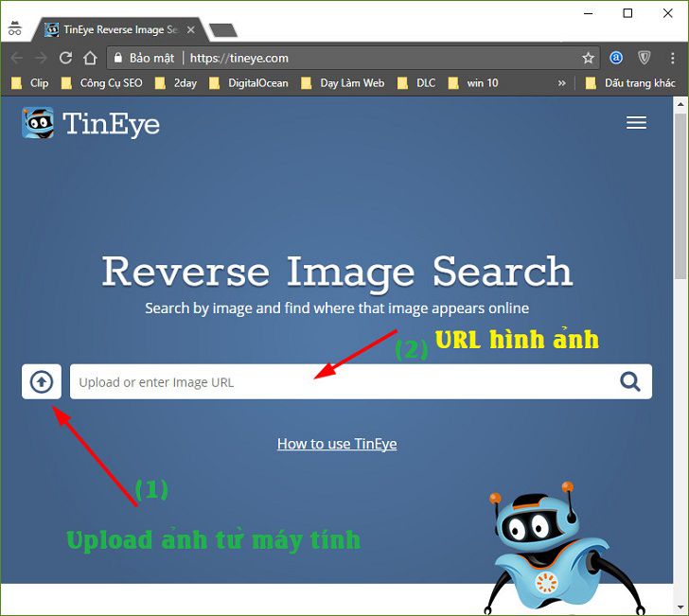Click the page vertical scrollbar thumb
This screenshot has height=616, width=689.
(x=680, y=196)
